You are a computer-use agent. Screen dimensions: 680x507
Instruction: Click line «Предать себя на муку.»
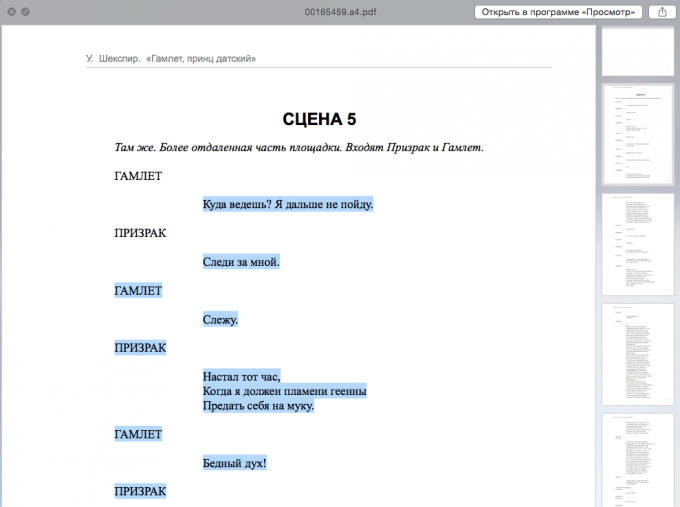pyautogui.click(x=258, y=406)
